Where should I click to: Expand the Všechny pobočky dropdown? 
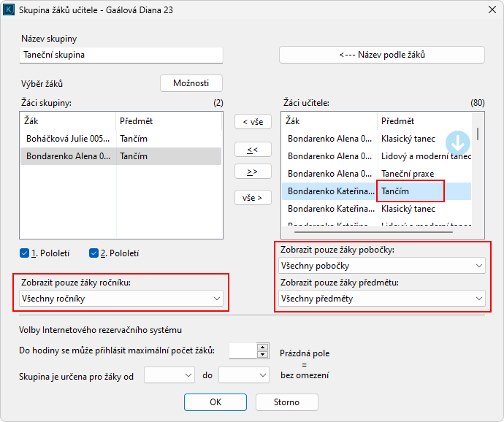(x=382, y=266)
